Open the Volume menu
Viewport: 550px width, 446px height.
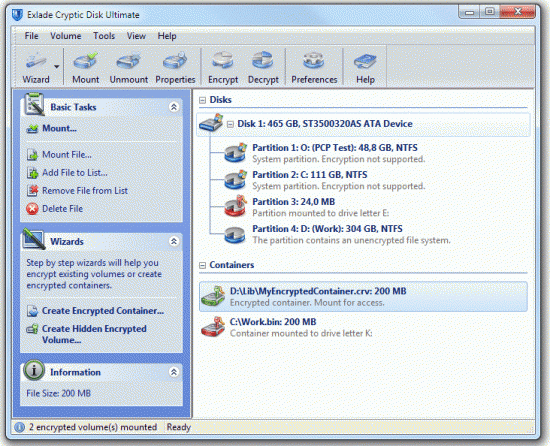pos(66,36)
